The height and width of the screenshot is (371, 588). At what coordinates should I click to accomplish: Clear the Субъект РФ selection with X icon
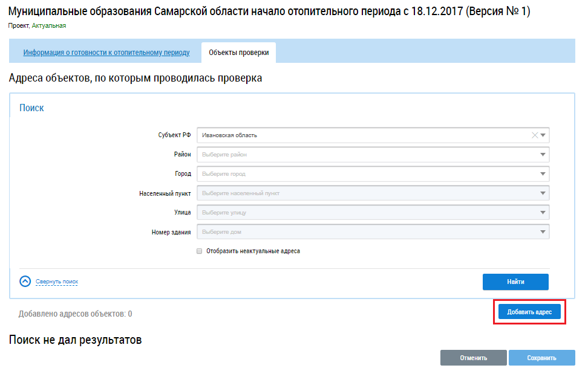[x=534, y=135]
